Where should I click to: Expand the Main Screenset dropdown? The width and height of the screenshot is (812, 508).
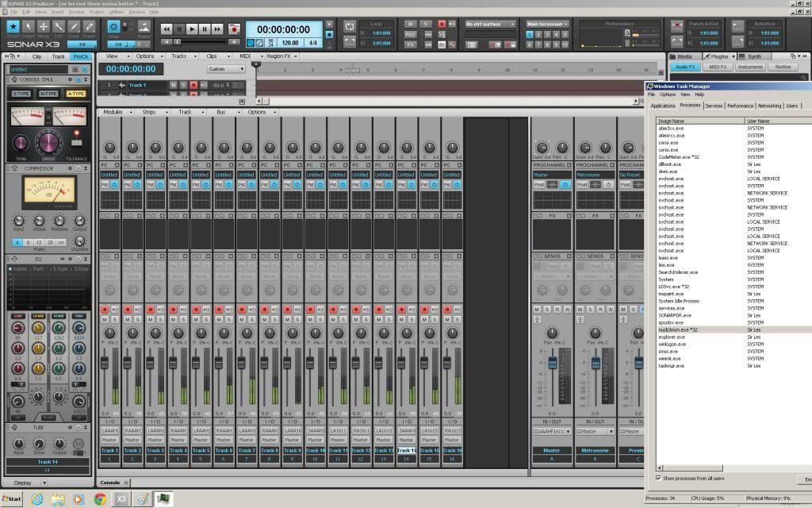click(546, 24)
